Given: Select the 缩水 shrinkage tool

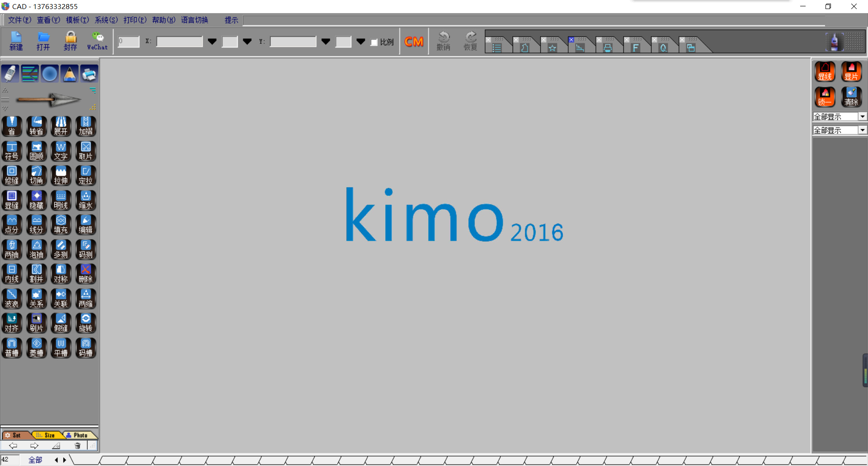Looking at the screenshot, I should pyautogui.click(x=86, y=200).
